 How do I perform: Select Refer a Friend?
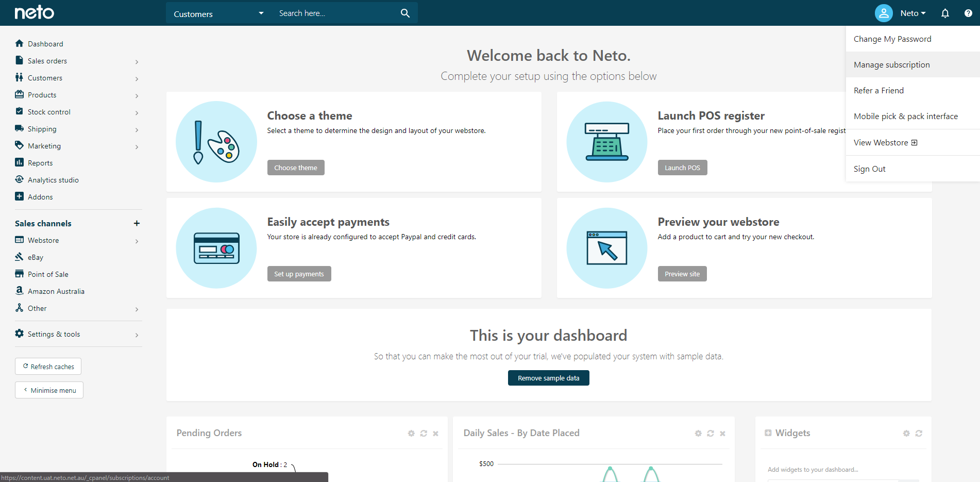click(913, 90)
